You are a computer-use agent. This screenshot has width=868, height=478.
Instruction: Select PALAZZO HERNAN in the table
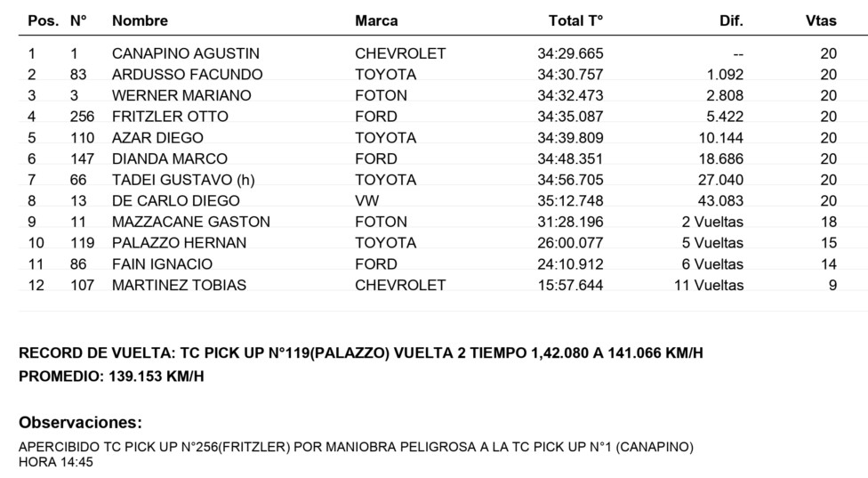[x=179, y=243]
